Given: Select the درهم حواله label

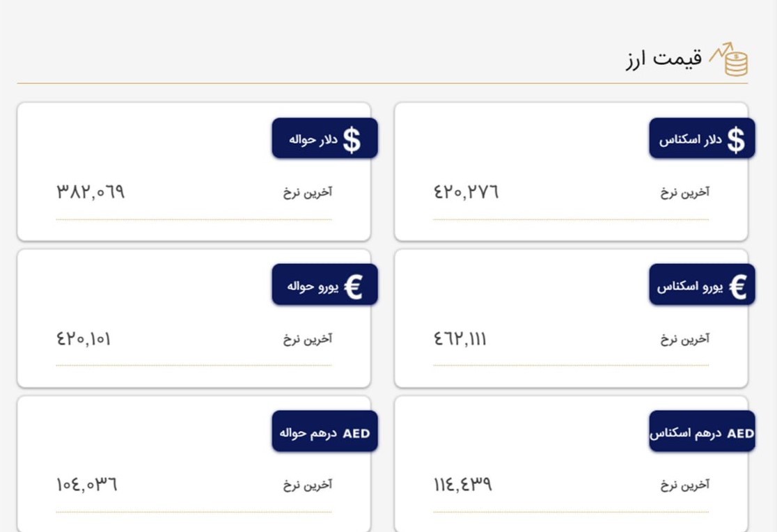Looking at the screenshot, I should [x=308, y=433].
